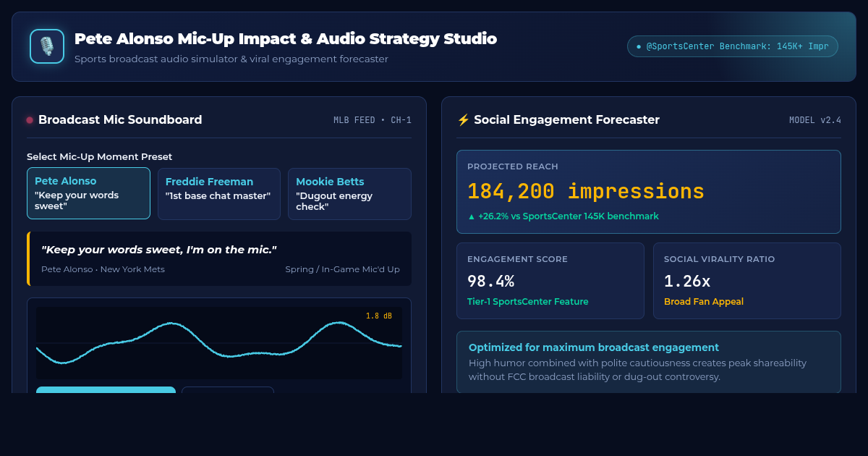The image size is (868, 456).
Task: Click the lightning bolt icon beside Social Engagement Forecaster
Action: [464, 120]
